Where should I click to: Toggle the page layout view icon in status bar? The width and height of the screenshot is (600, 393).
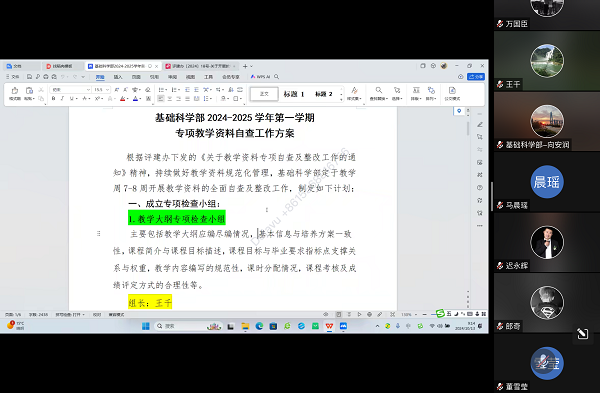(339, 315)
